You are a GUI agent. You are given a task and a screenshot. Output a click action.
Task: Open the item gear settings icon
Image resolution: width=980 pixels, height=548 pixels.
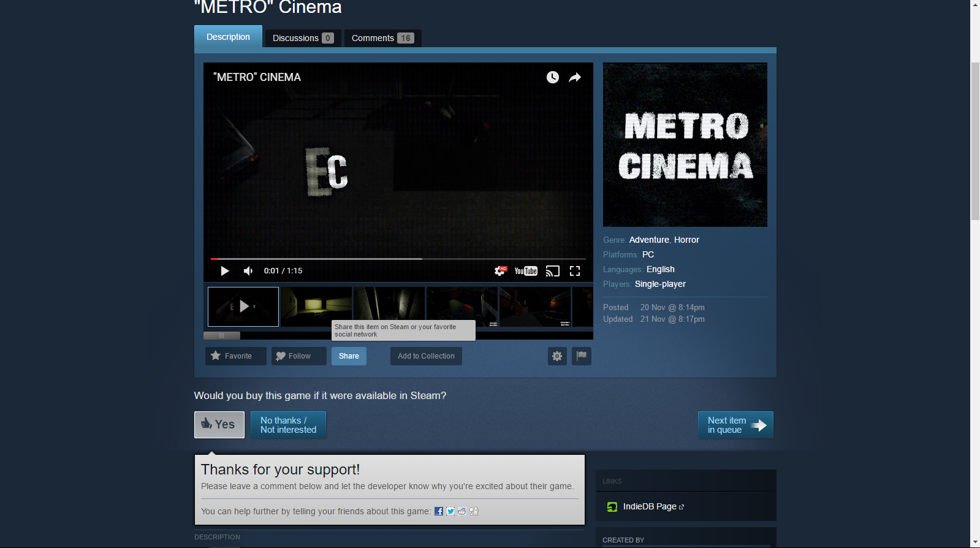coord(557,356)
